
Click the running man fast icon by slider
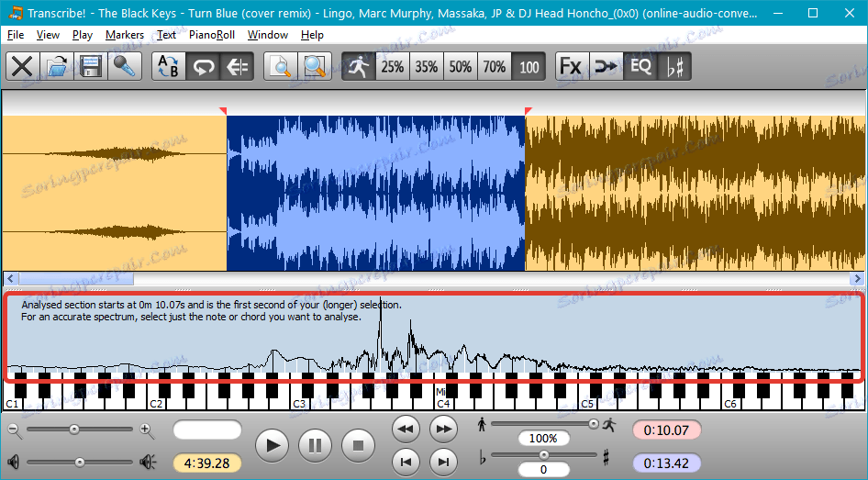(609, 425)
